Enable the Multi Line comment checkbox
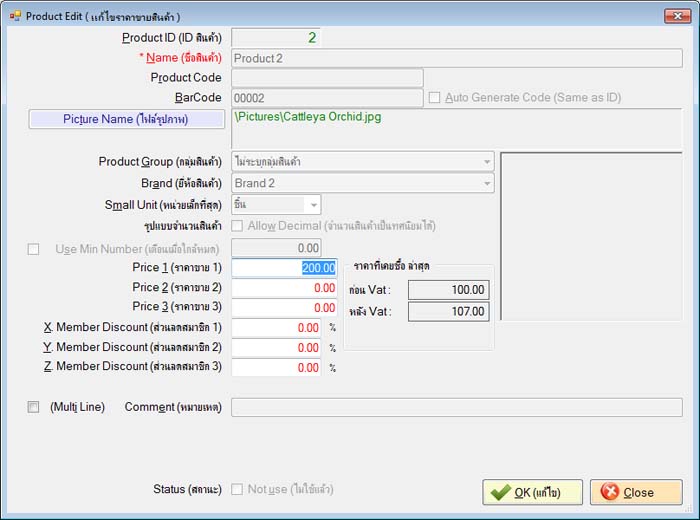Viewport: 700px width, 520px height. (x=34, y=407)
